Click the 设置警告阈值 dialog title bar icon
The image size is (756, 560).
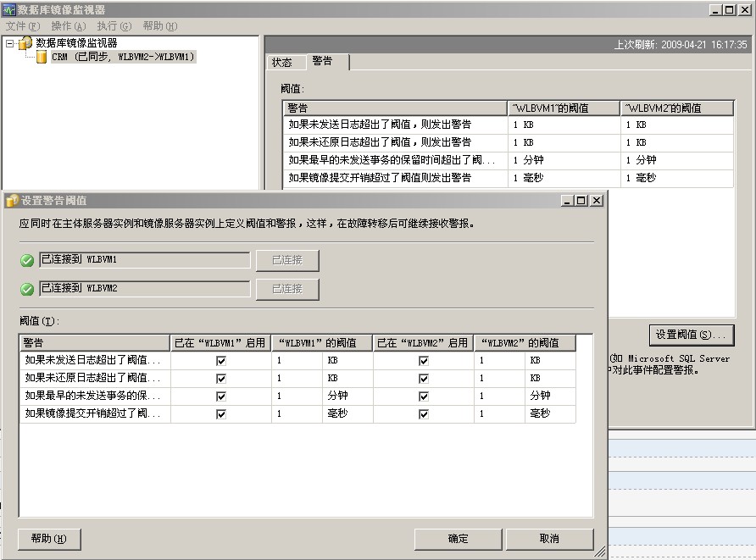[x=12, y=201]
